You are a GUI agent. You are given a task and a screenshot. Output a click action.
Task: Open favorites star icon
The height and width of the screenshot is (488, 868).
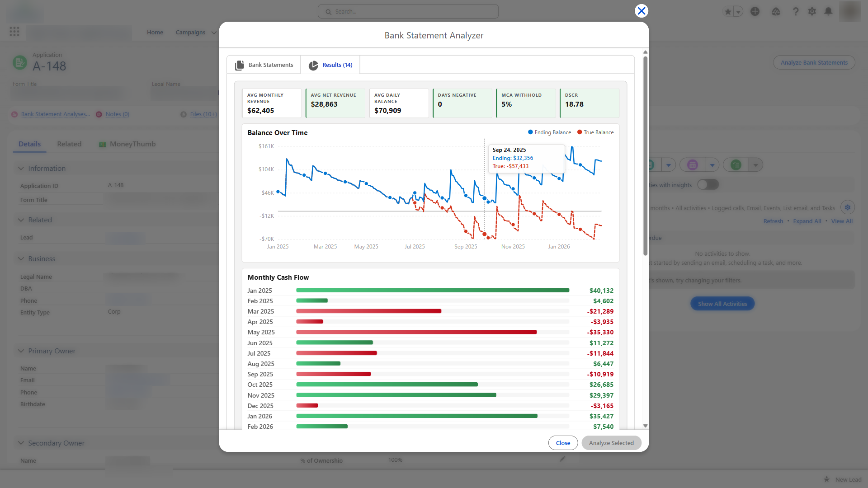[x=728, y=12]
